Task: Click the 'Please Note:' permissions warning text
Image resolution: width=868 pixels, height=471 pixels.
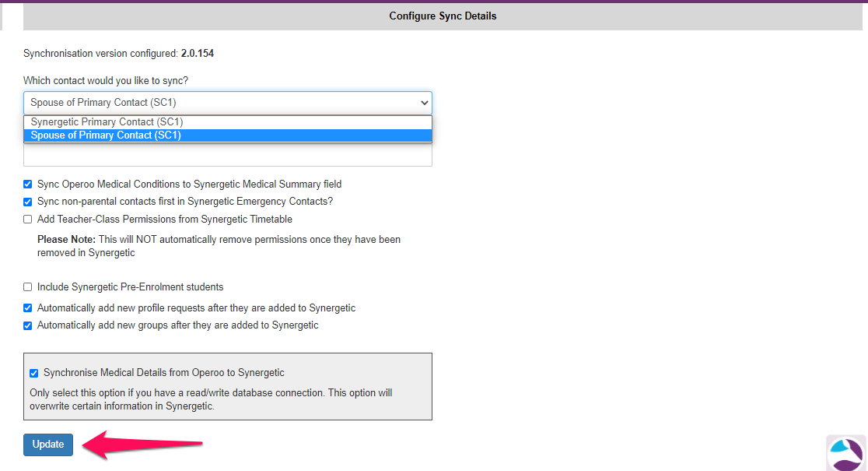Action: pyautogui.click(x=219, y=246)
